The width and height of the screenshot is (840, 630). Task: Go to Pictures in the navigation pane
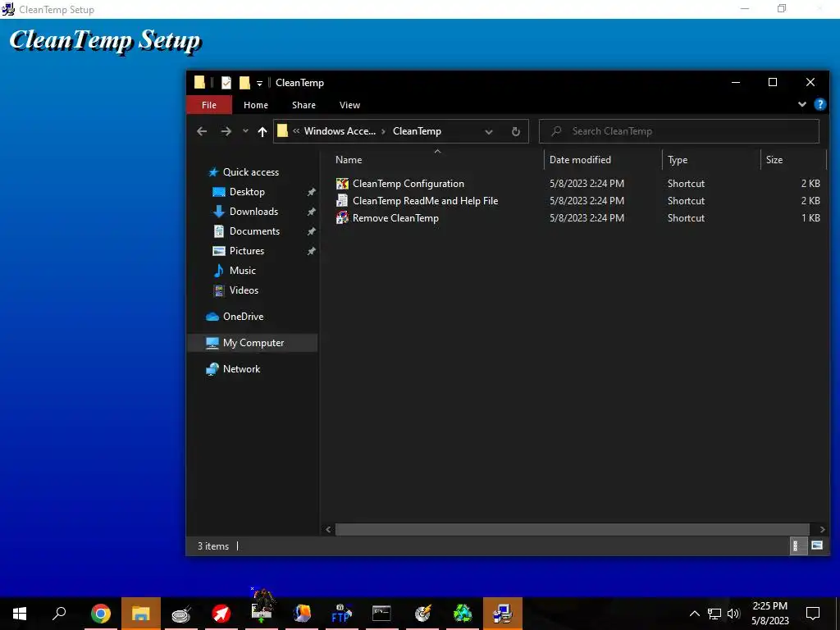point(246,251)
